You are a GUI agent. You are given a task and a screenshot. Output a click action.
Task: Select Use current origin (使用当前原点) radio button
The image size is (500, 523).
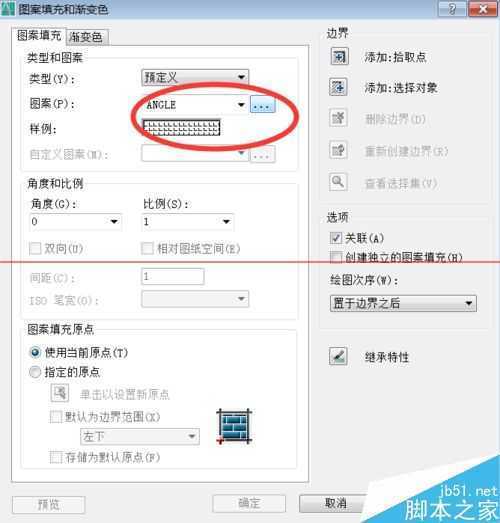[35, 352]
